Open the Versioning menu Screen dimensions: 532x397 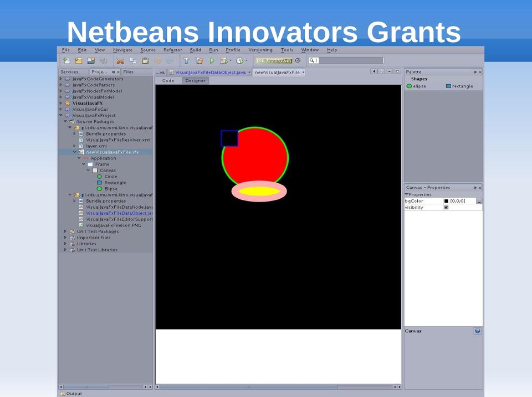tap(260, 50)
